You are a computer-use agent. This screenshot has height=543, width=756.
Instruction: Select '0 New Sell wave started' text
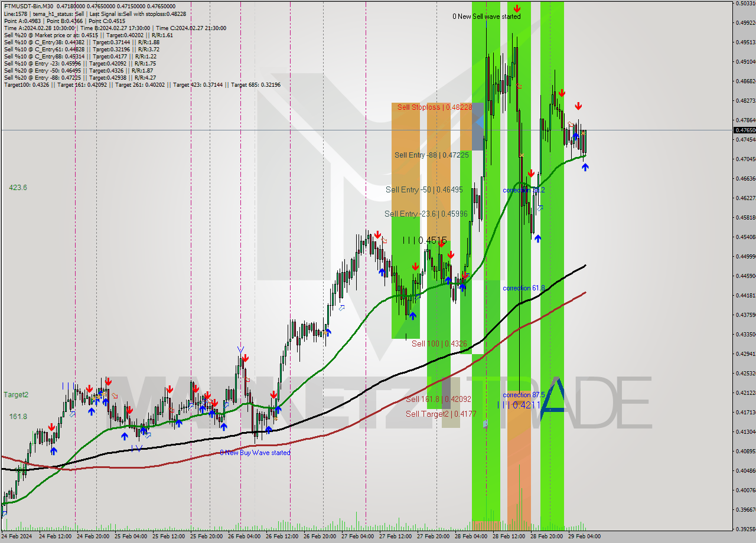tap(487, 17)
